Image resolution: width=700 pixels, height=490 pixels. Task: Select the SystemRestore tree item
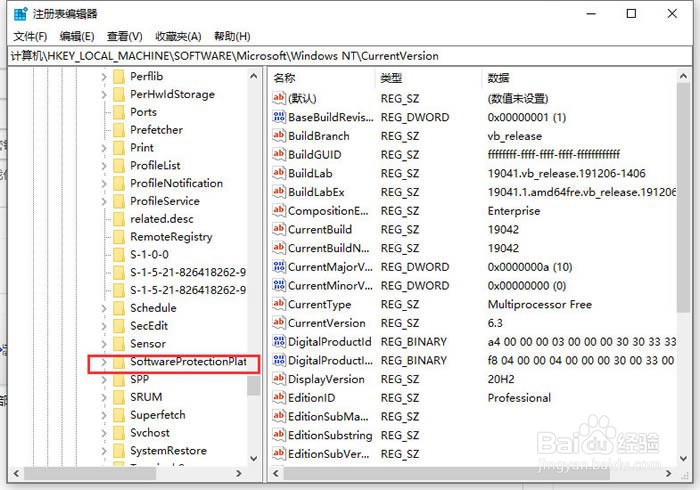[168, 451]
